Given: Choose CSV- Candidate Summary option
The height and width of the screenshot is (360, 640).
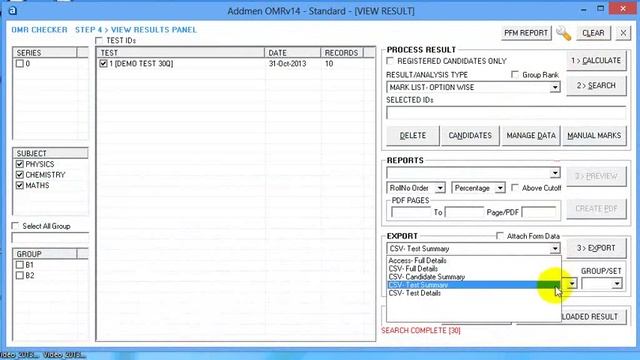Looking at the screenshot, I should [473, 277].
